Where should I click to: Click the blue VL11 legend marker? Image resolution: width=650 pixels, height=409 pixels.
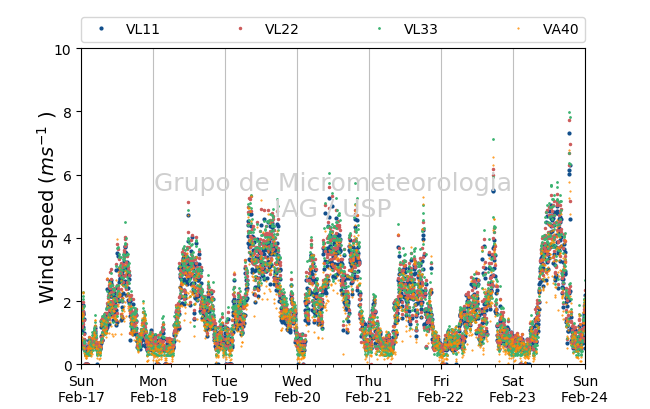click(x=101, y=29)
